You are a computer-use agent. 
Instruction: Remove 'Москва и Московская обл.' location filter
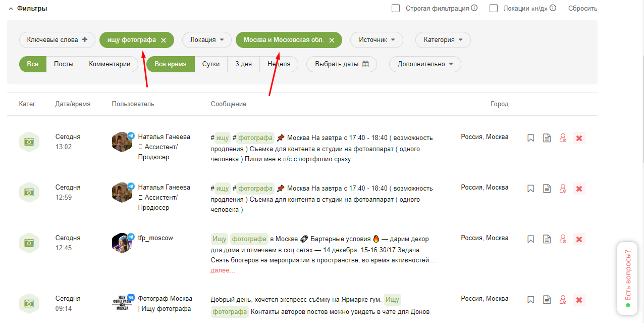(332, 40)
